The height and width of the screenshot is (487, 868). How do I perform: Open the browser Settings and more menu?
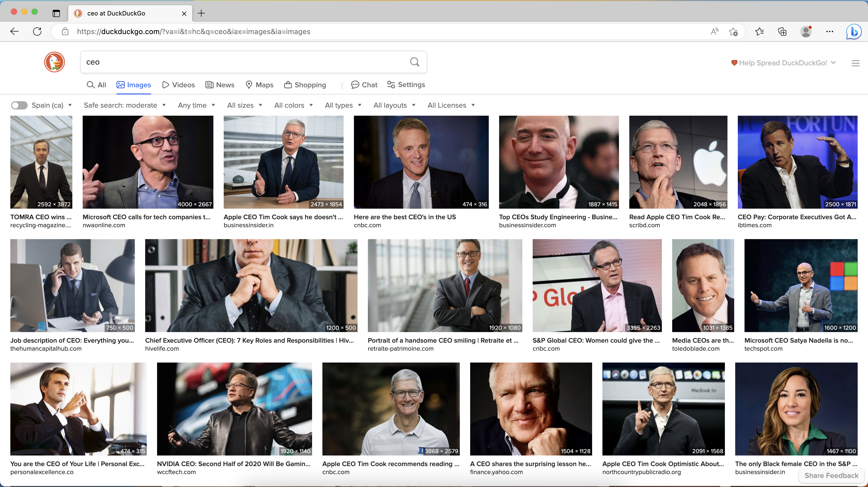tap(830, 32)
